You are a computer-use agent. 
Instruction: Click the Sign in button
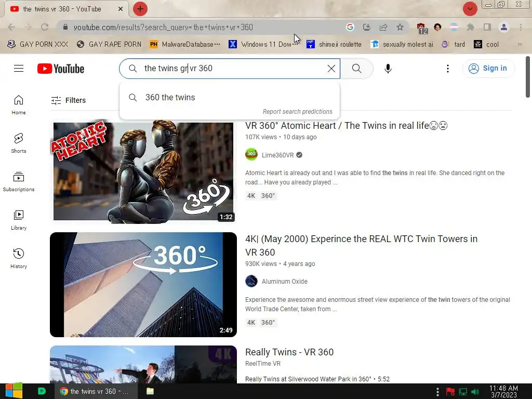pos(488,69)
